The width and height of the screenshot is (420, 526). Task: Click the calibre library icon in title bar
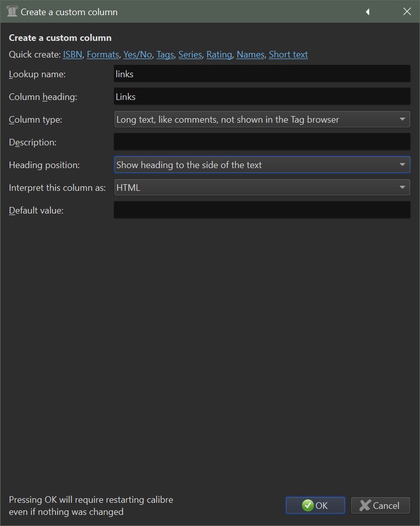(12, 12)
